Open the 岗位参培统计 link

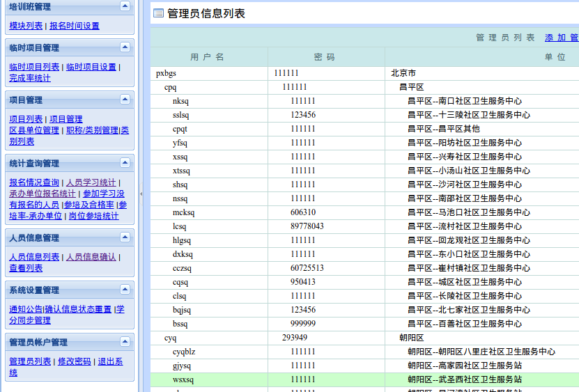point(94,216)
